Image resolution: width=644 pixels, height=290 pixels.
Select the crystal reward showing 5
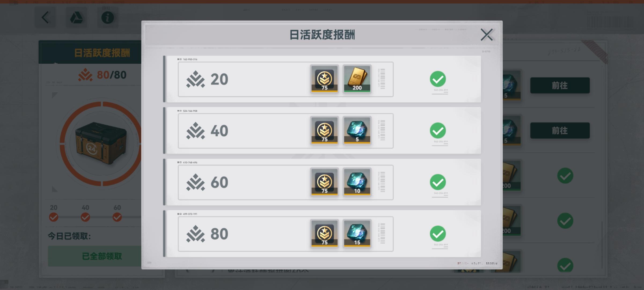pos(357,130)
